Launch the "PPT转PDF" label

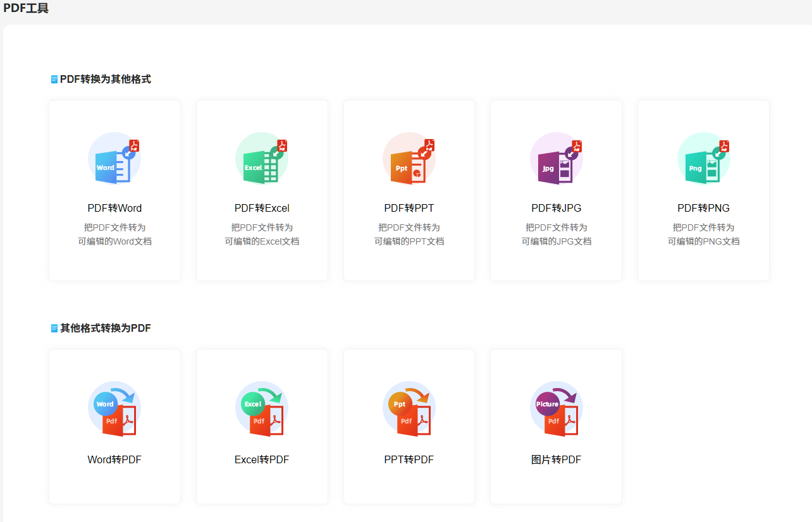[x=409, y=459]
